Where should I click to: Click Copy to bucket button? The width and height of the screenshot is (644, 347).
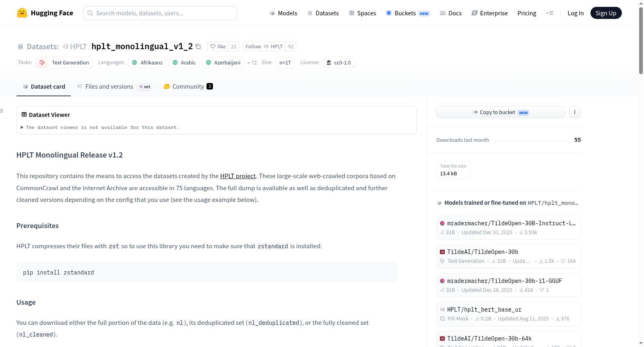pyautogui.click(x=501, y=112)
